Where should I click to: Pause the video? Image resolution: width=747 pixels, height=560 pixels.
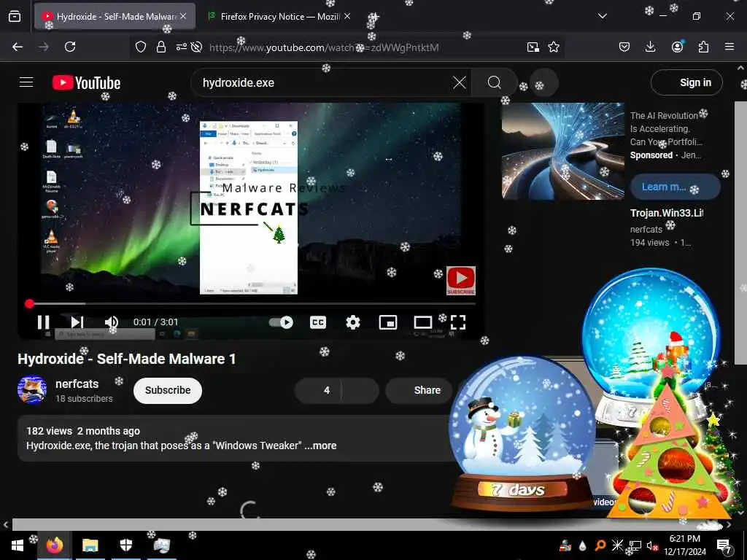[43, 322]
